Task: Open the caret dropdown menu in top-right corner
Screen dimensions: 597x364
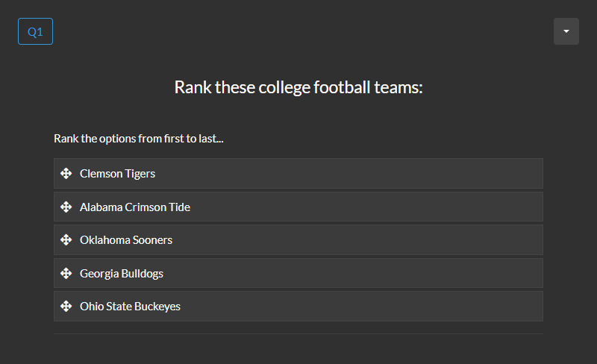Action: pyautogui.click(x=566, y=31)
